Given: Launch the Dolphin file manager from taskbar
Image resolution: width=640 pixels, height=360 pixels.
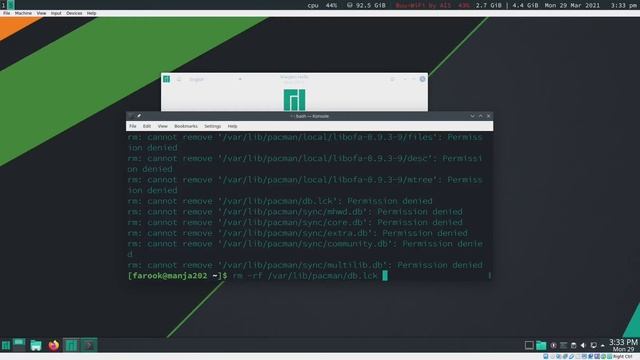Looking at the screenshot, I should pyautogui.click(x=36, y=345).
